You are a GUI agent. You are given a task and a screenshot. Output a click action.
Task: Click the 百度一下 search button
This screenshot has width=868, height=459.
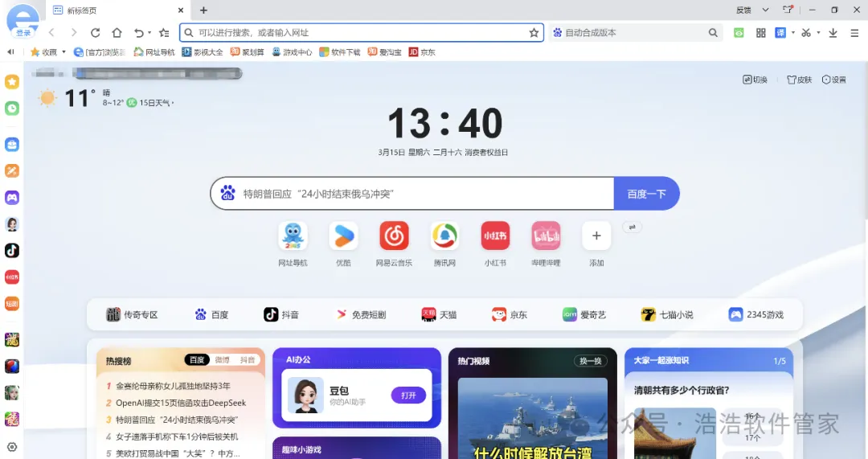click(646, 194)
